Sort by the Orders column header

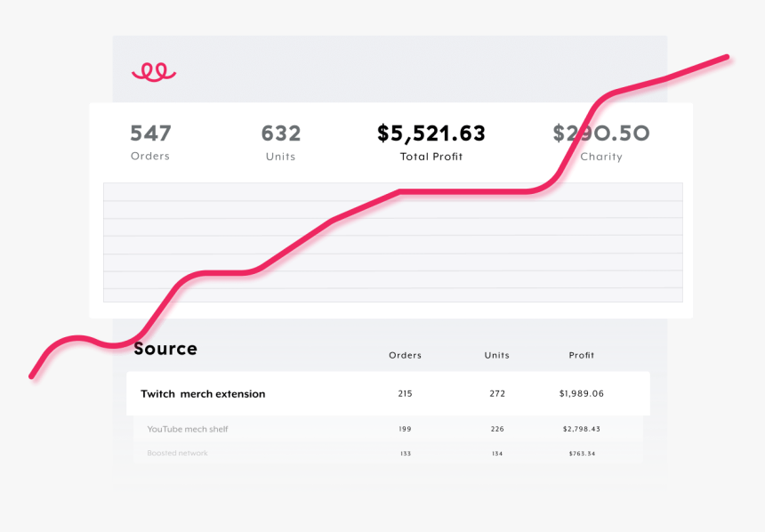coord(405,356)
